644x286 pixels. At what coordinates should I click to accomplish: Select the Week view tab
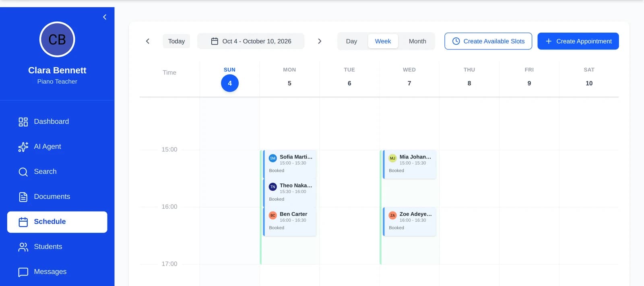click(383, 41)
